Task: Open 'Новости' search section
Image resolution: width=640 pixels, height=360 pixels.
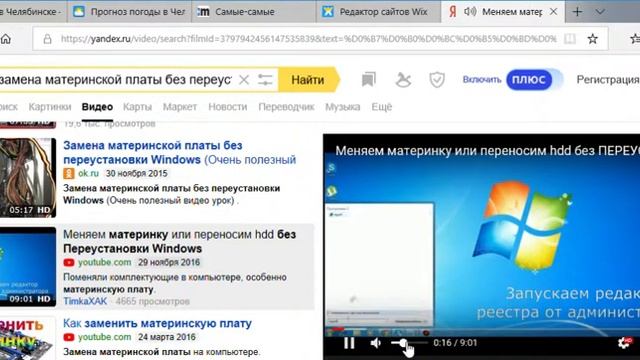Action: pyautogui.click(x=228, y=107)
